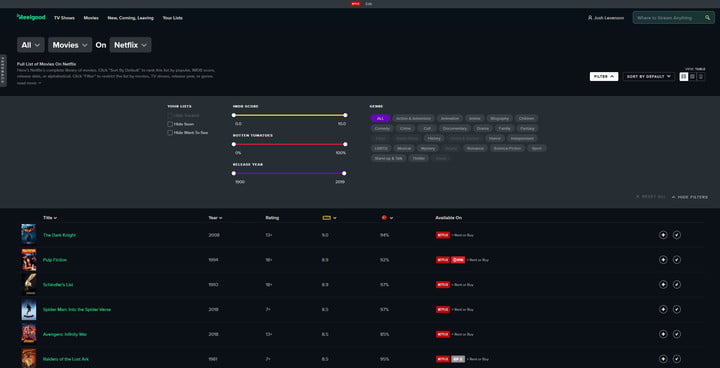Open Your Lists in navigation
The width and height of the screenshot is (720, 368).
172,18
